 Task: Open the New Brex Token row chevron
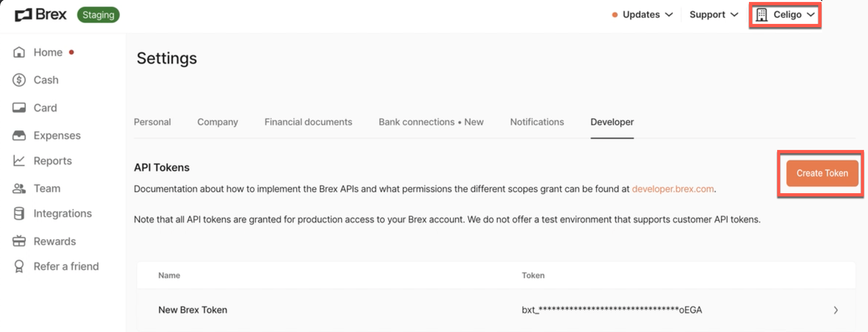point(836,310)
